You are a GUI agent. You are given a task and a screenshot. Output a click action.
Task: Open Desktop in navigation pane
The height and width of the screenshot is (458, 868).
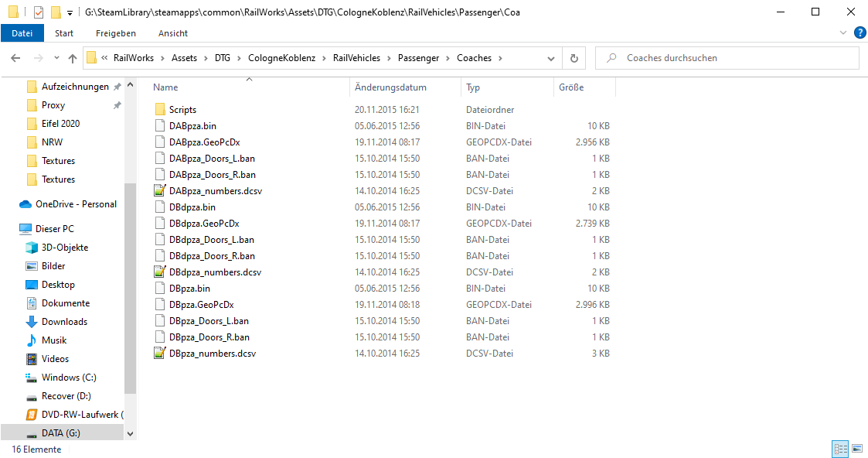[x=58, y=285]
